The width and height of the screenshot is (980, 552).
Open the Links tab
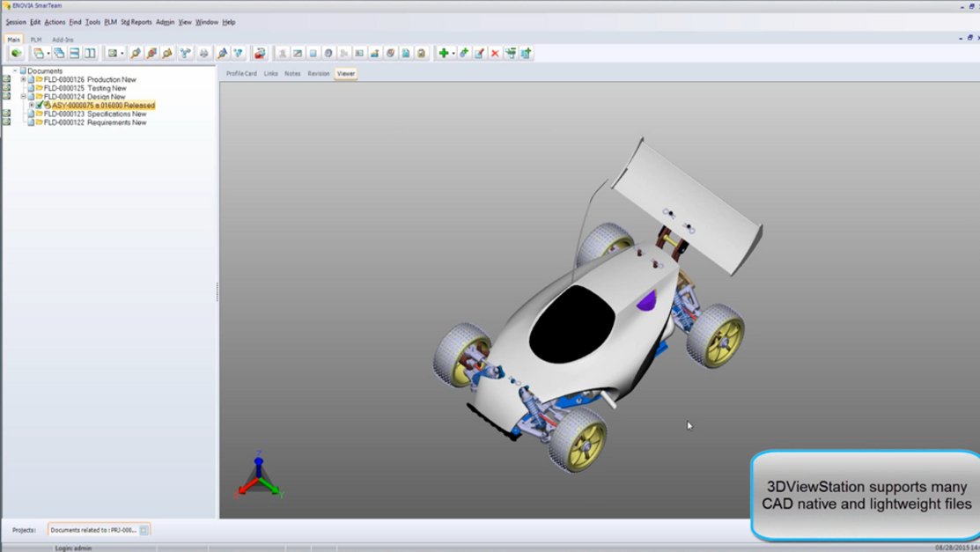(270, 74)
